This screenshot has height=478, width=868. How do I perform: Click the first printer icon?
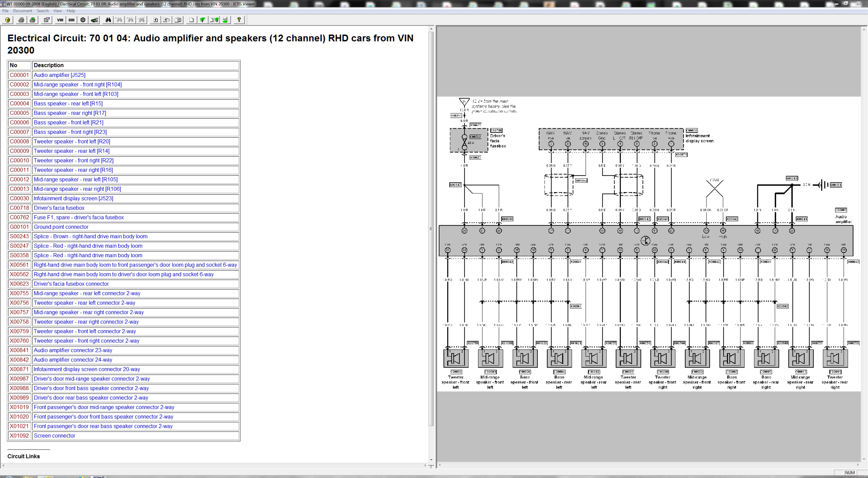pyautogui.click(x=21, y=20)
